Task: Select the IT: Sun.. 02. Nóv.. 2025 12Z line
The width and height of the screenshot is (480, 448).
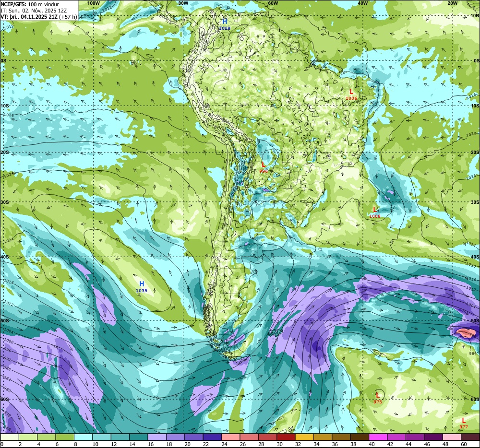Action: coord(34,11)
